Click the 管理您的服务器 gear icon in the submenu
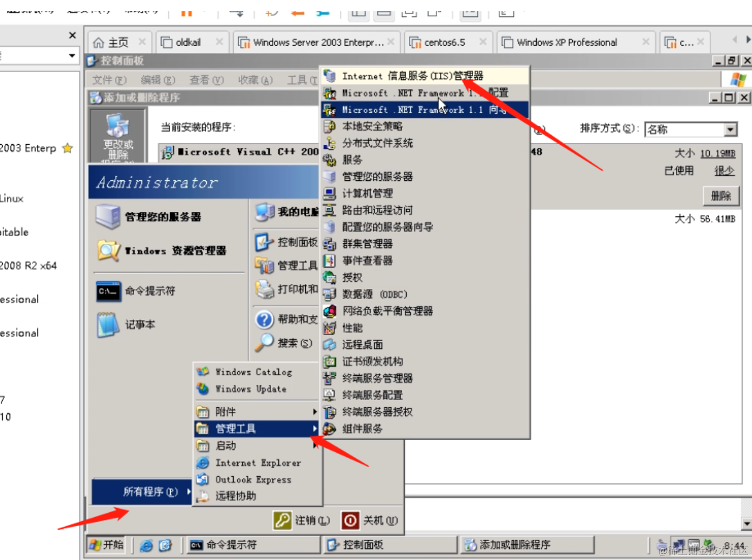The image size is (752, 560). (330, 176)
